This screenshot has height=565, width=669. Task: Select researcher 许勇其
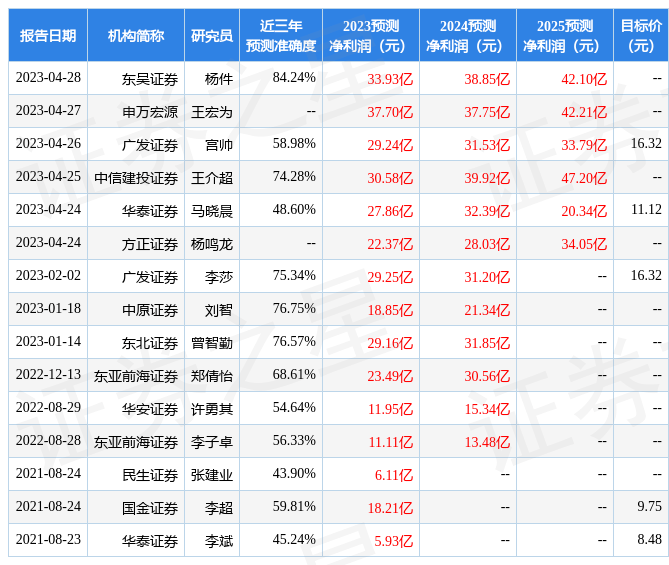pyautogui.click(x=212, y=409)
